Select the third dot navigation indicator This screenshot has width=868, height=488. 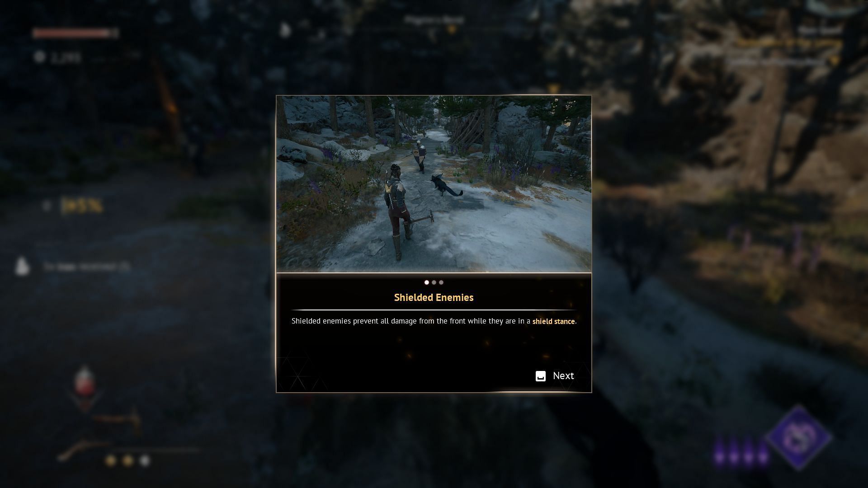441,282
